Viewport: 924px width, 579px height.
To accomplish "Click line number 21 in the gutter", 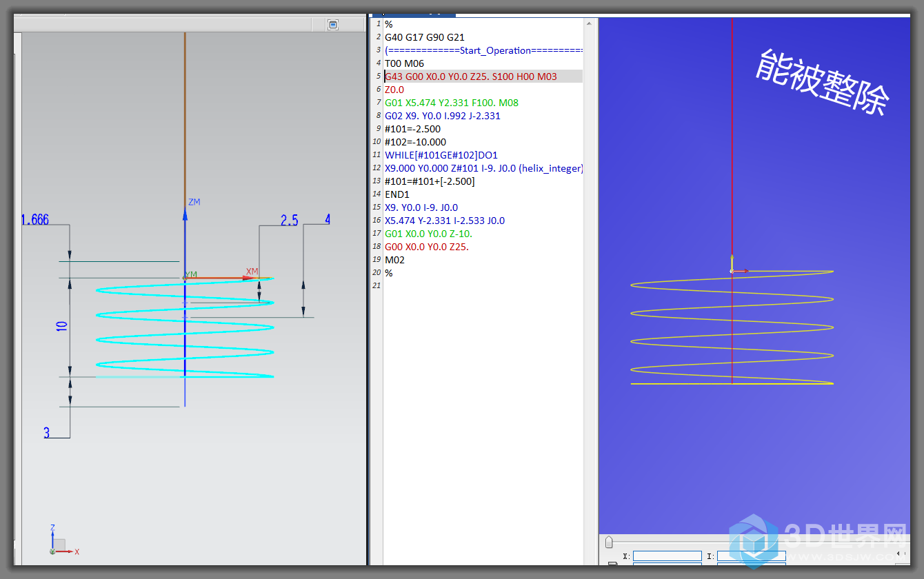I will [x=376, y=286].
